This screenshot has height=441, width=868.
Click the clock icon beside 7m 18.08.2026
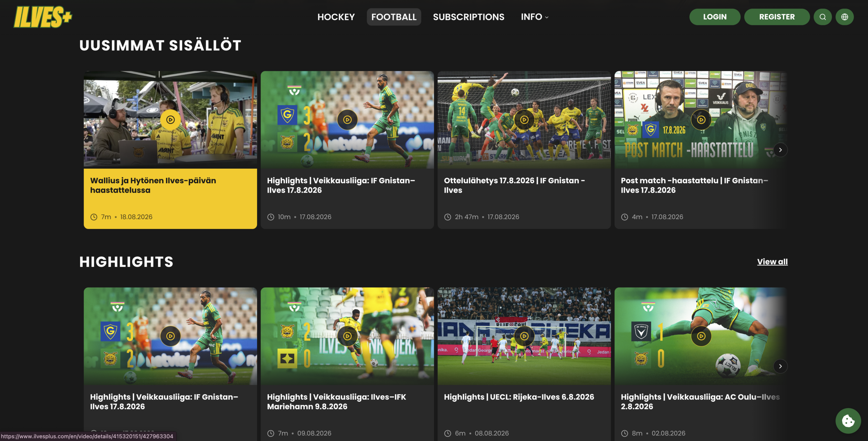(94, 217)
